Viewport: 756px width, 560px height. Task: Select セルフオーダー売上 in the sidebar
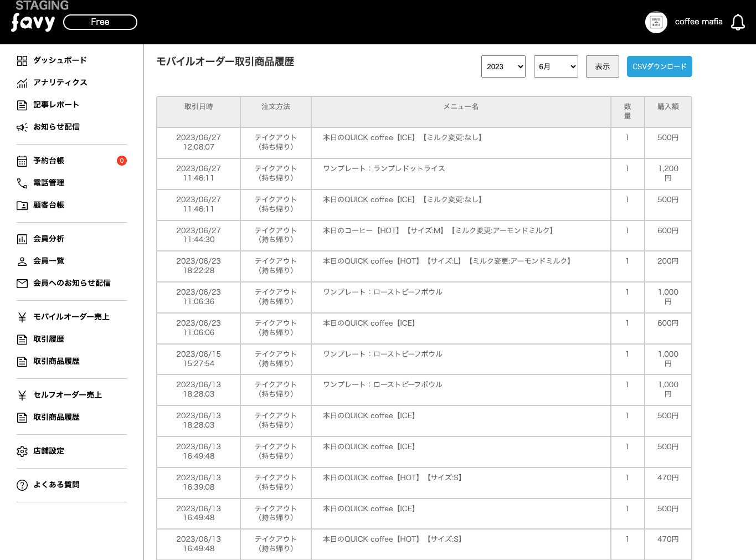tap(68, 395)
